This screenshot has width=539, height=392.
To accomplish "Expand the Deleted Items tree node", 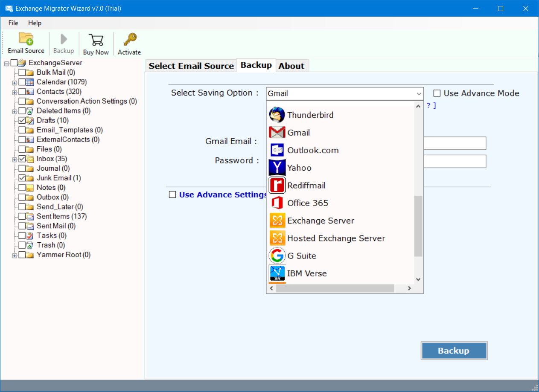I will (x=15, y=111).
